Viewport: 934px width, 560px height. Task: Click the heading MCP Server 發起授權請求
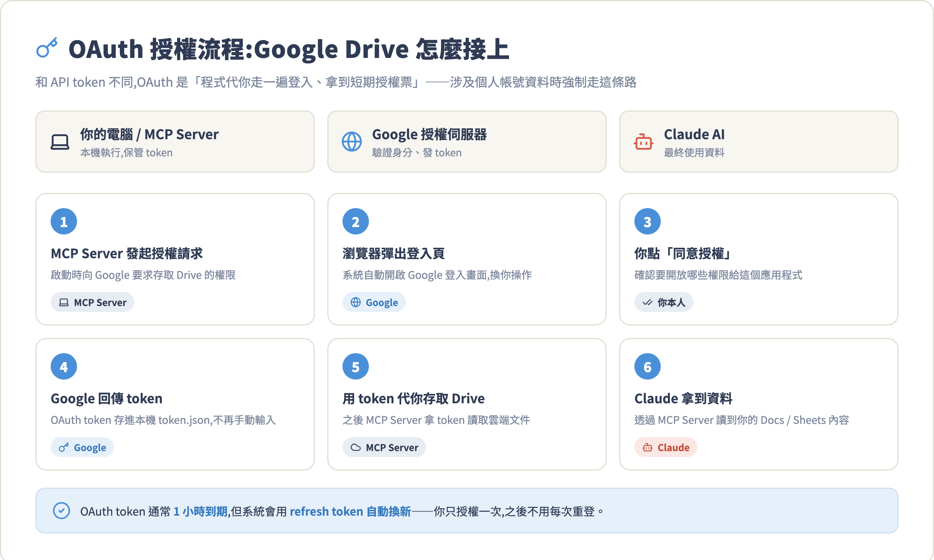pos(127,254)
